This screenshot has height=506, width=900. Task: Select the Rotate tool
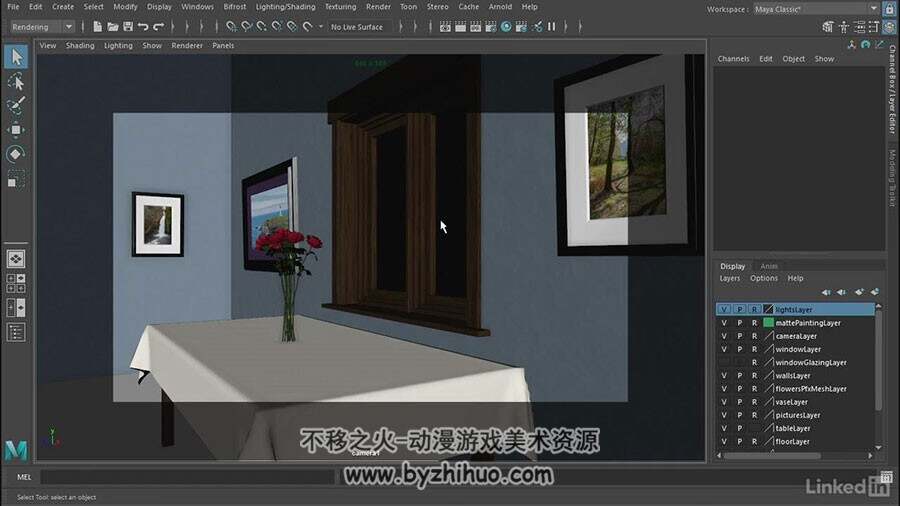click(x=16, y=154)
